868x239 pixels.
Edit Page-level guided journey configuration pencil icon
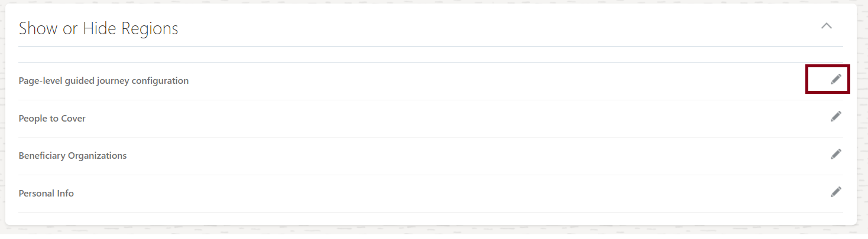click(x=835, y=79)
